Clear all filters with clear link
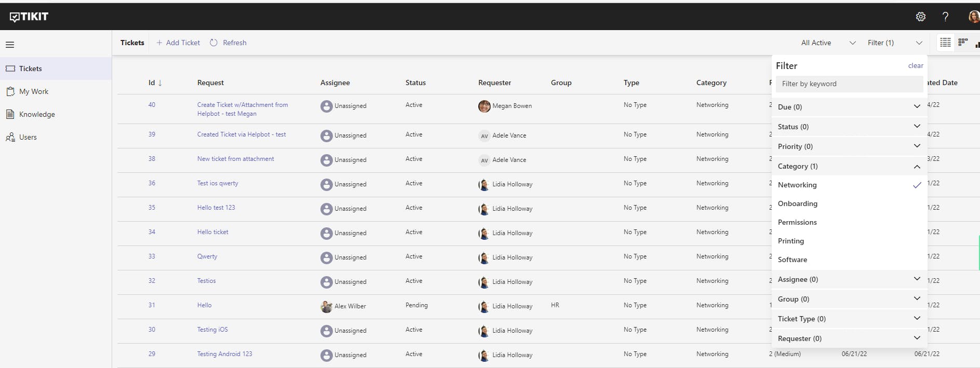Screen dimensions: 980x368 [915, 66]
